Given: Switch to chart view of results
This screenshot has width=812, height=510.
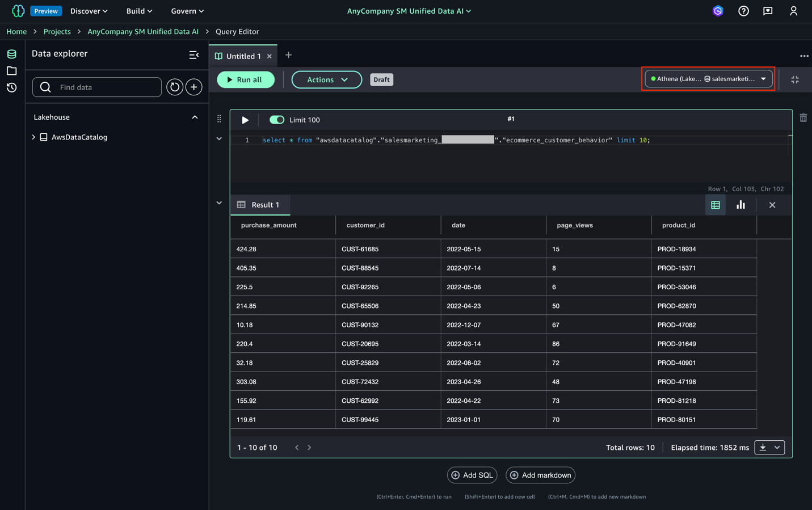Looking at the screenshot, I should point(741,205).
